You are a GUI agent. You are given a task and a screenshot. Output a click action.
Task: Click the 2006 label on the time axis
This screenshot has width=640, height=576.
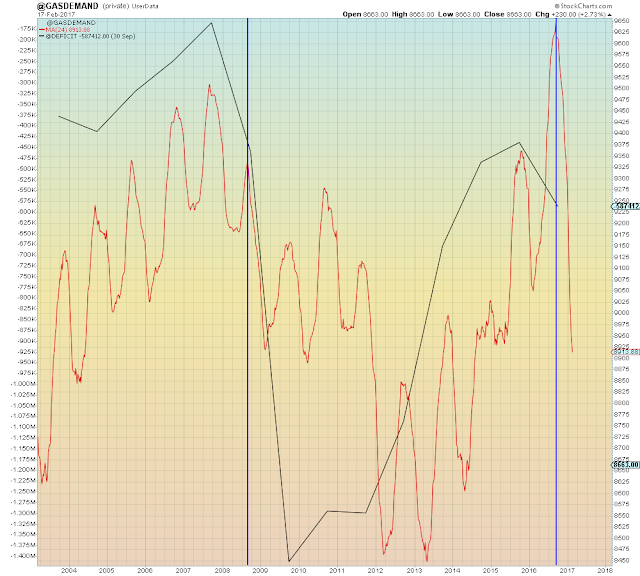[145, 571]
